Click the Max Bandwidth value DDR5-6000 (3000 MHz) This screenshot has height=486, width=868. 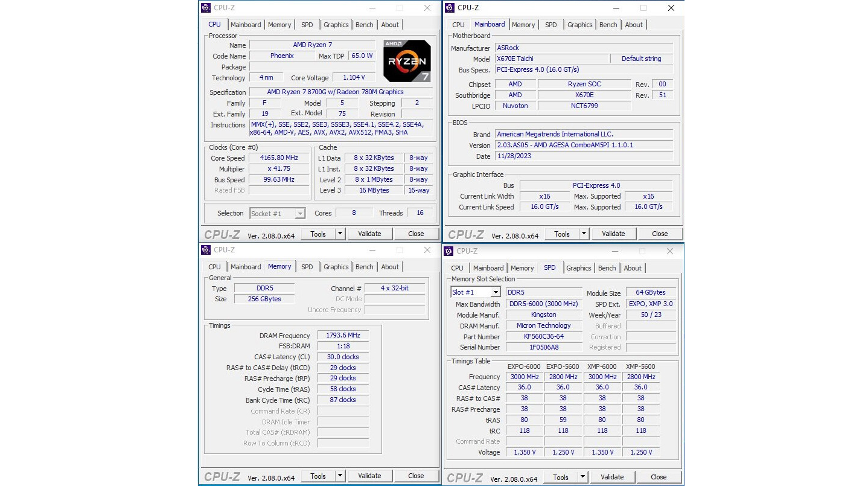544,304
